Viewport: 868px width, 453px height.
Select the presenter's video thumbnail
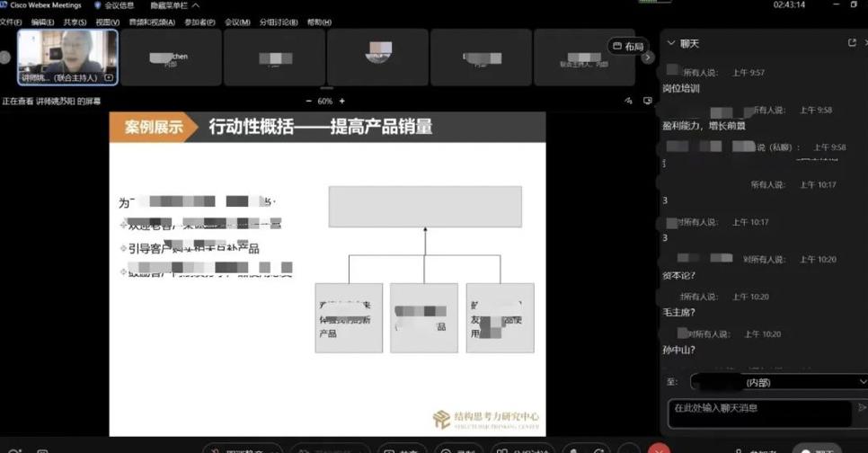point(67,57)
